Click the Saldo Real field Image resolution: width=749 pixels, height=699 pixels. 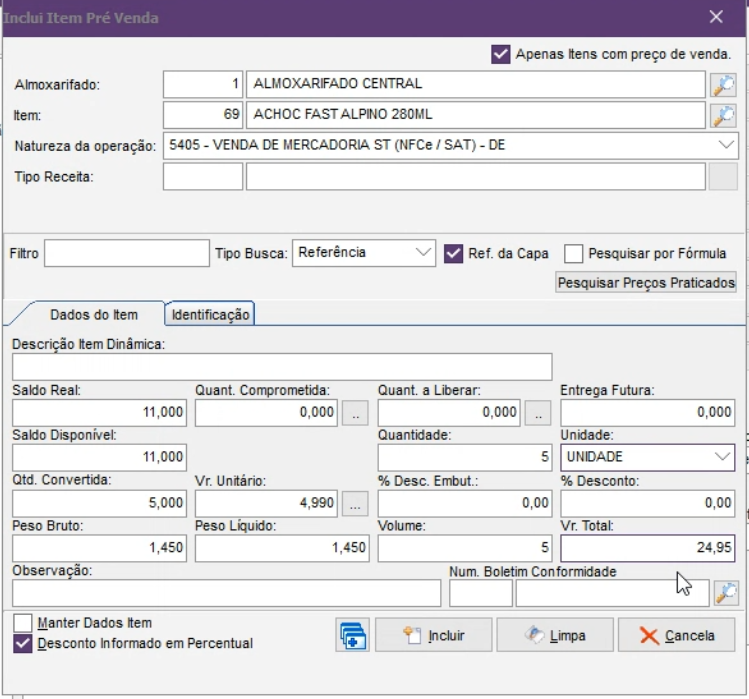tap(99, 413)
